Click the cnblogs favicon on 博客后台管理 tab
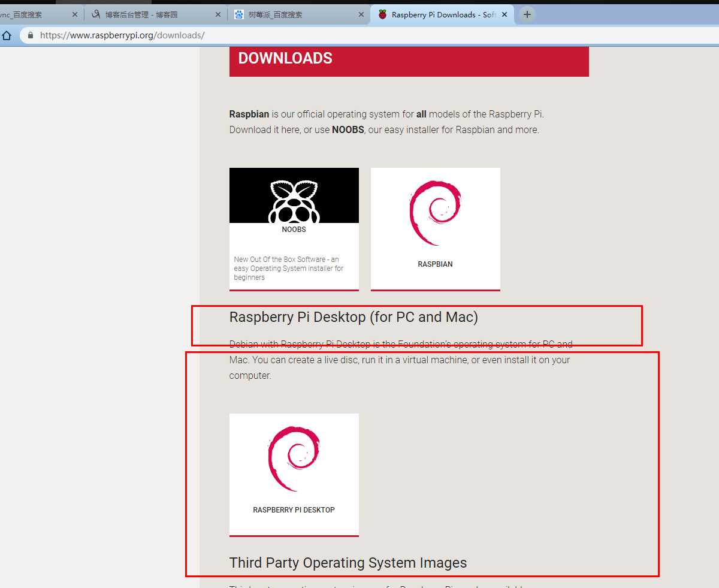Screen dimensions: 719x588 click(x=96, y=14)
